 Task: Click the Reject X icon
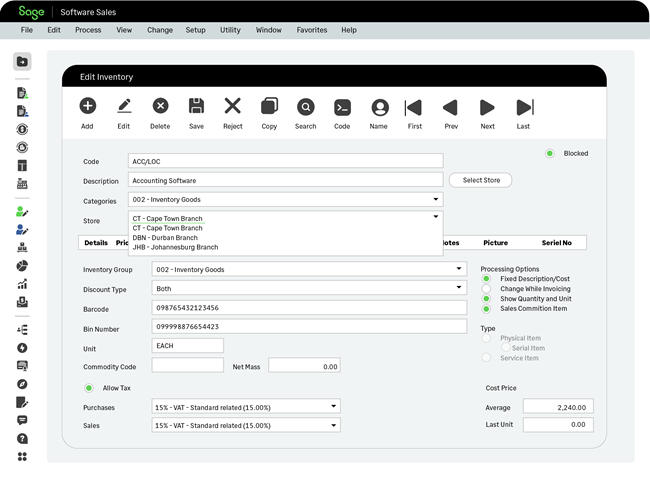(232, 107)
